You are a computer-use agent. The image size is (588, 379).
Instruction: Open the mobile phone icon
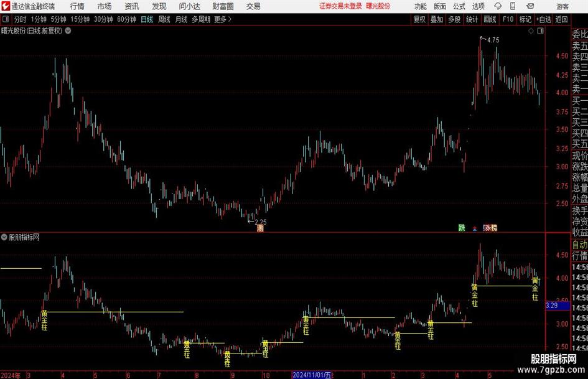click(x=513, y=6)
